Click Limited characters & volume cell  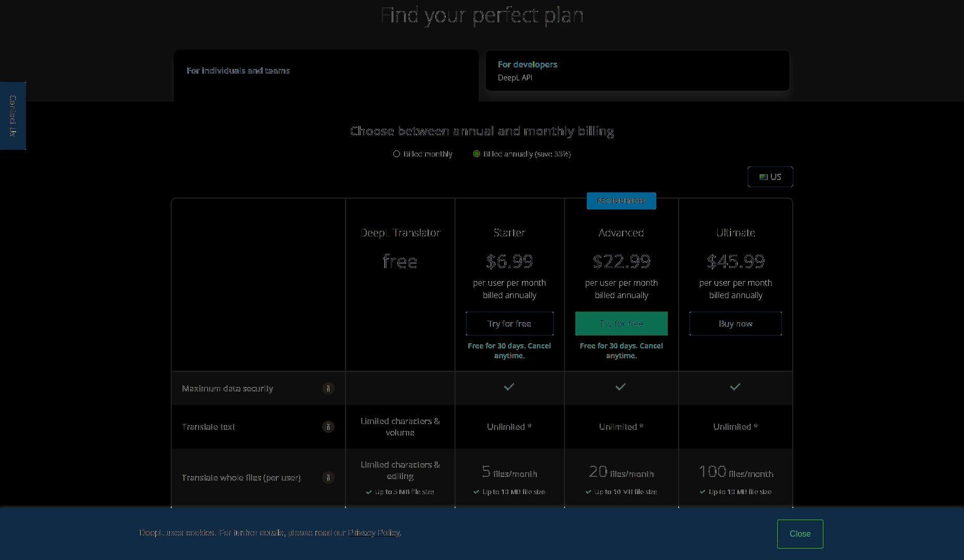click(400, 427)
